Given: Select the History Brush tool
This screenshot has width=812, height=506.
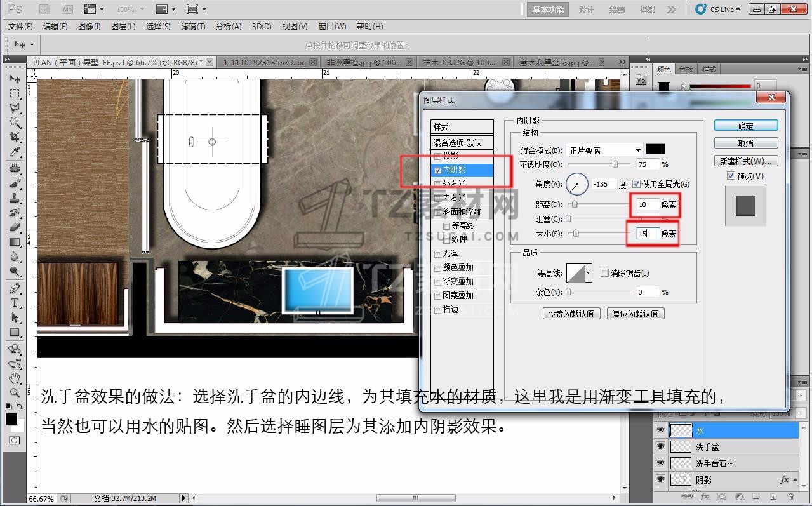Looking at the screenshot, I should [x=14, y=213].
